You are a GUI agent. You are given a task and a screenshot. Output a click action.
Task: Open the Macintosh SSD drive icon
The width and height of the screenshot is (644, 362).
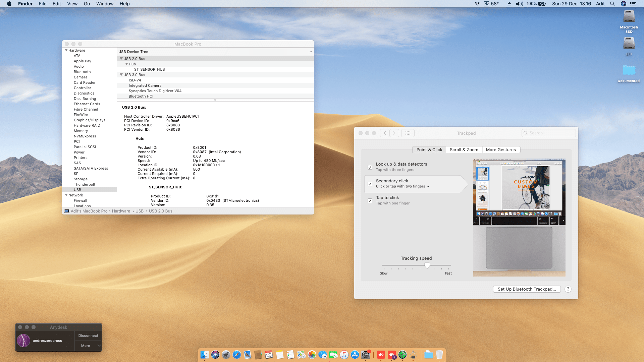(x=629, y=17)
